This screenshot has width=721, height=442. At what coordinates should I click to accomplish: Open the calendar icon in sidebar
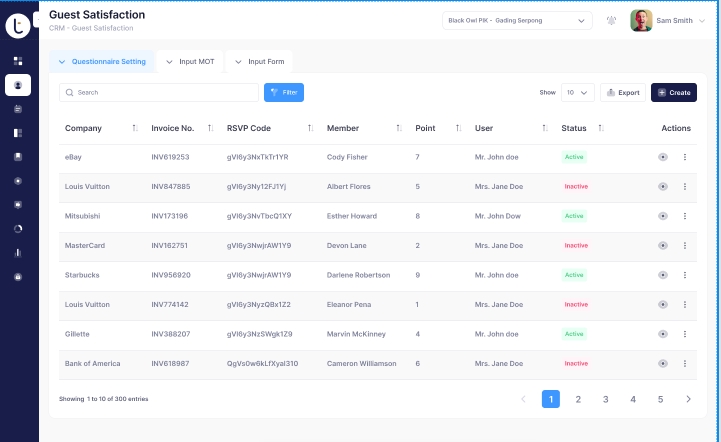pyautogui.click(x=18, y=109)
